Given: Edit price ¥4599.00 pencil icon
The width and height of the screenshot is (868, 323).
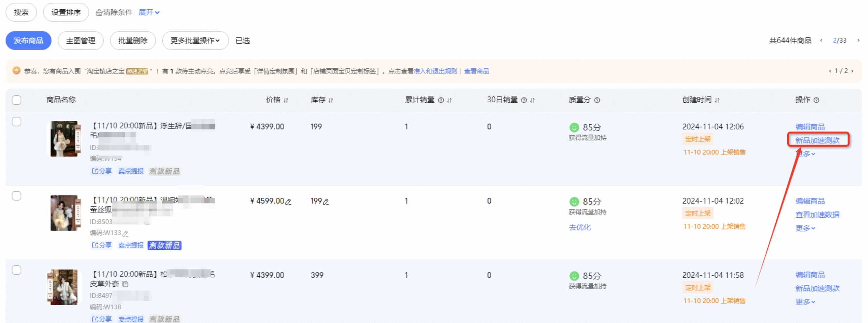Looking at the screenshot, I should pyautogui.click(x=288, y=201).
